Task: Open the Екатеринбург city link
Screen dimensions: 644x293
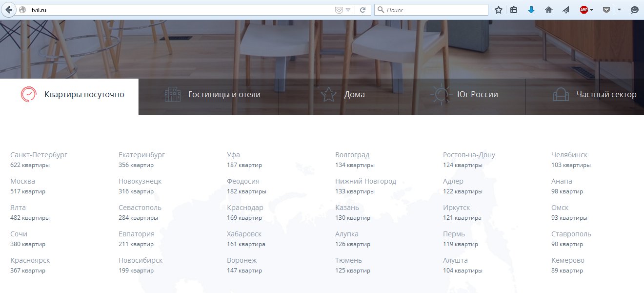Action: click(141, 155)
